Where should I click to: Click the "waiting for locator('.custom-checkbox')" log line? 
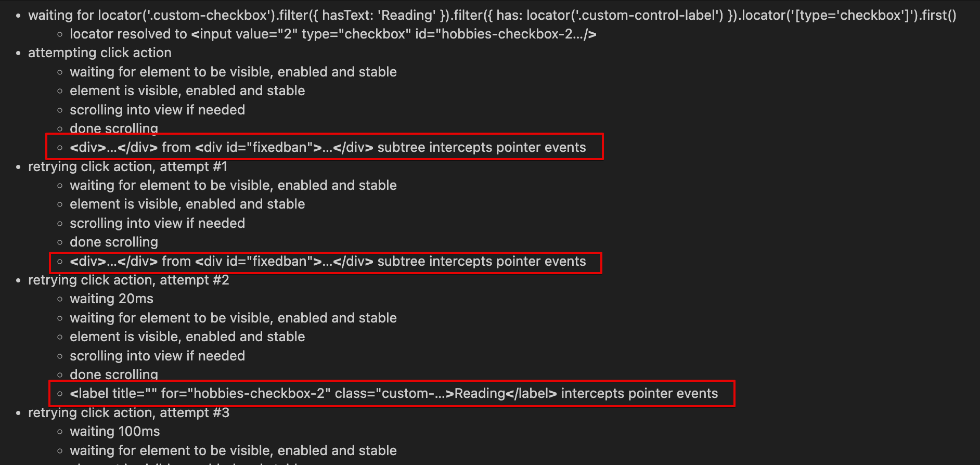[492, 15]
